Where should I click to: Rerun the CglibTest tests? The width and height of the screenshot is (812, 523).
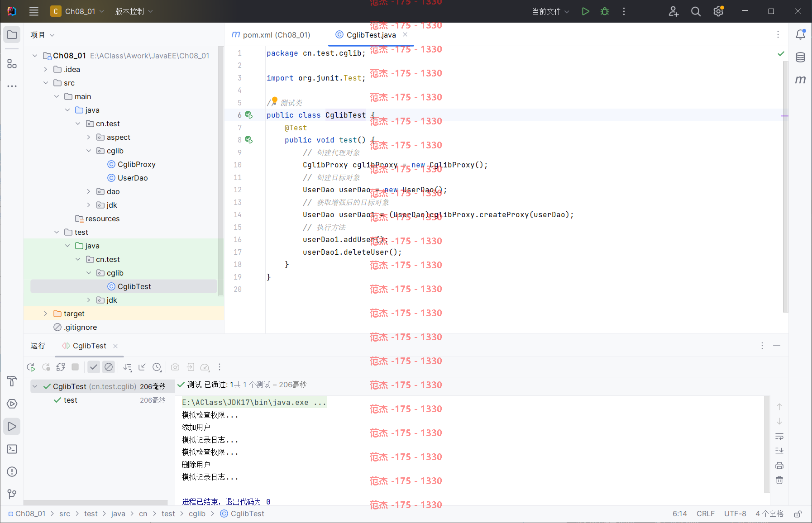pyautogui.click(x=31, y=367)
